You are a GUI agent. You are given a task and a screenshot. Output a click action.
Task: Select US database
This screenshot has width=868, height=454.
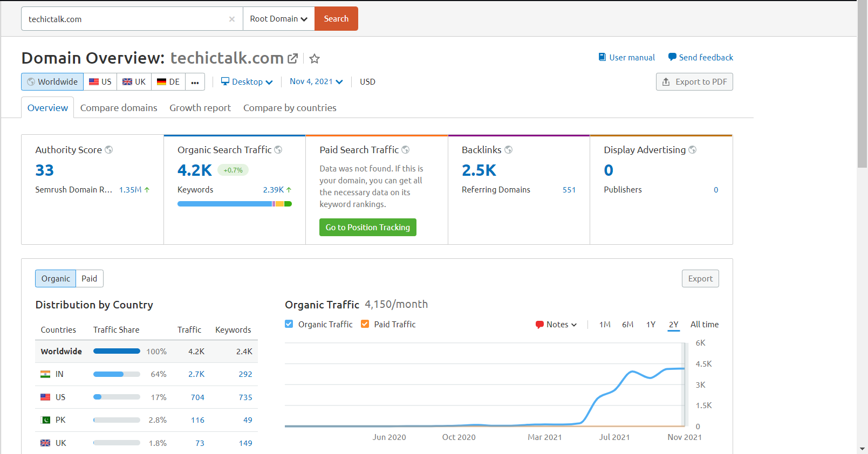pyautogui.click(x=100, y=82)
